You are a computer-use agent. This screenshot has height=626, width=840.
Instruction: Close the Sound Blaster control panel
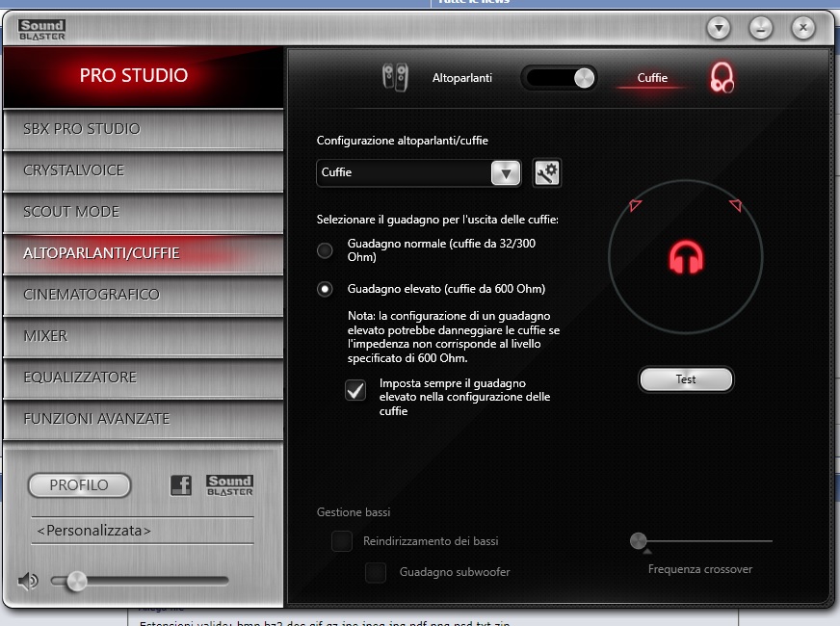[803, 28]
